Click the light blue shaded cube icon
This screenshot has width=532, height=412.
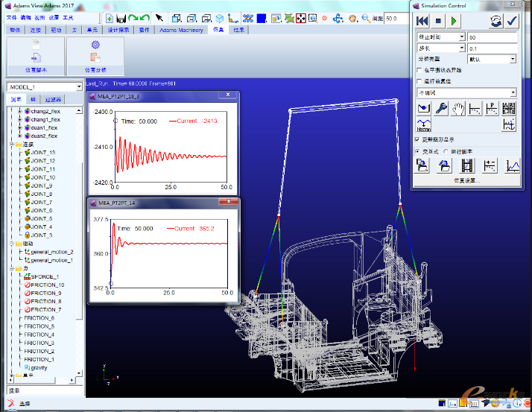[x=220, y=19]
